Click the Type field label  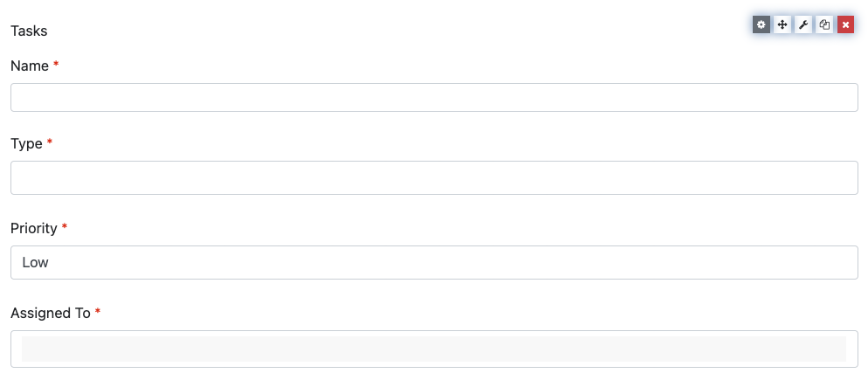(x=26, y=144)
